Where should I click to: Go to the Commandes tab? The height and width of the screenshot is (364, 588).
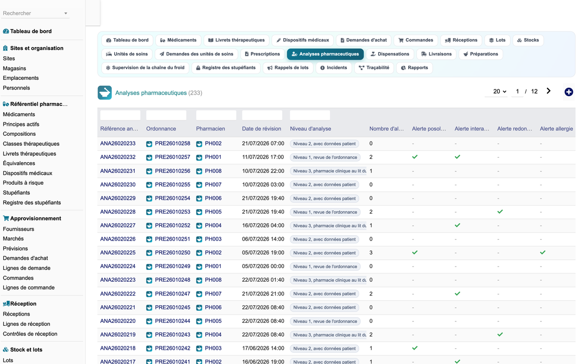[x=416, y=40]
